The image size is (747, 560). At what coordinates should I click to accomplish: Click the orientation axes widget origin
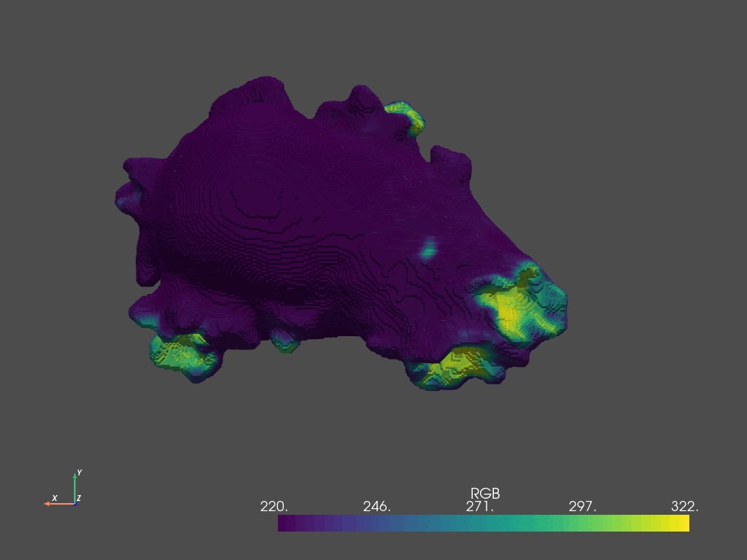coord(75,502)
